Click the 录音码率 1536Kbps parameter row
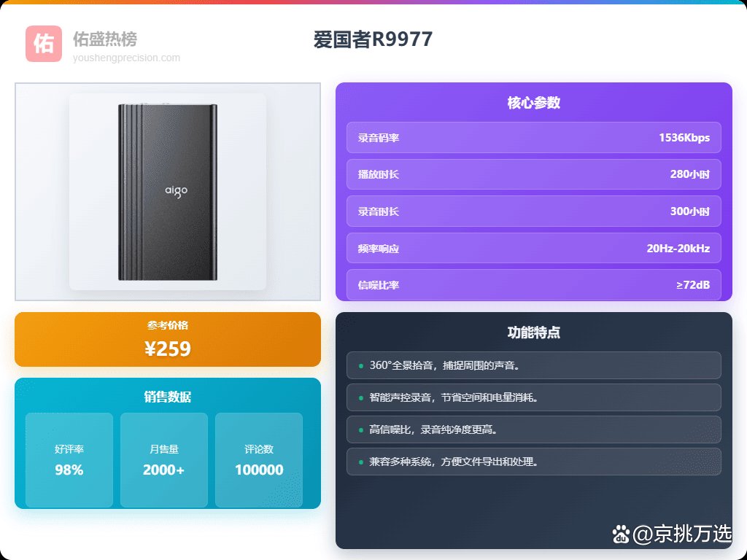 click(533, 138)
